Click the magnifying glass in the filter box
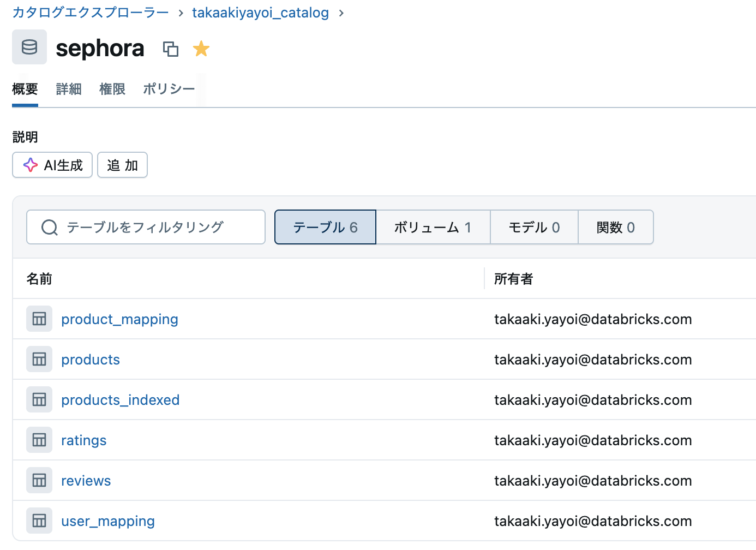This screenshot has width=756, height=550. [50, 227]
